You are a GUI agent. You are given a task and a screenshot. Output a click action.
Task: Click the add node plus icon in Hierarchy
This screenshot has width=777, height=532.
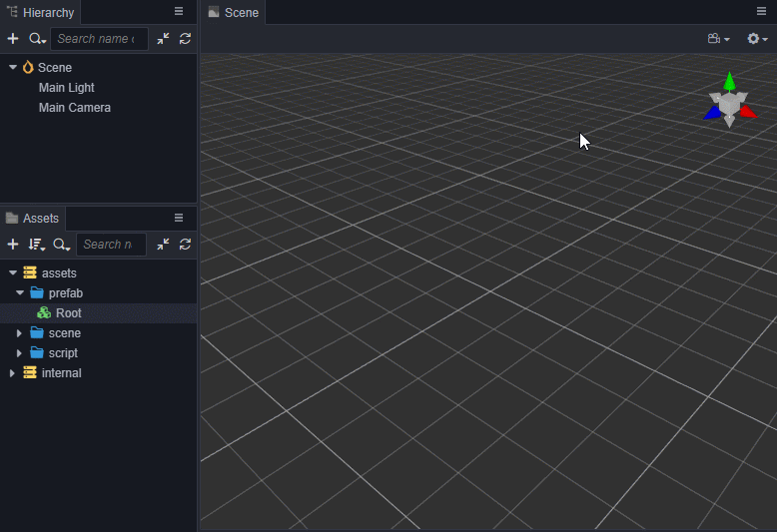pos(13,39)
